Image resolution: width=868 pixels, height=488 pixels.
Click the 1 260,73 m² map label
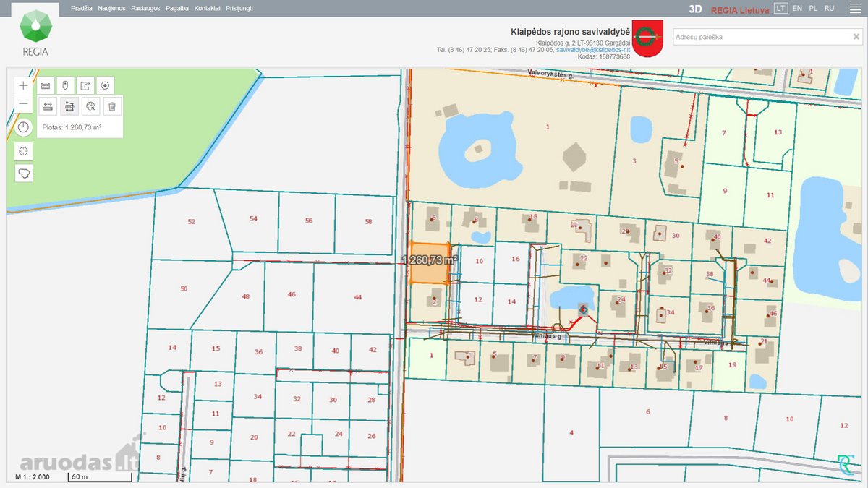[430, 260]
